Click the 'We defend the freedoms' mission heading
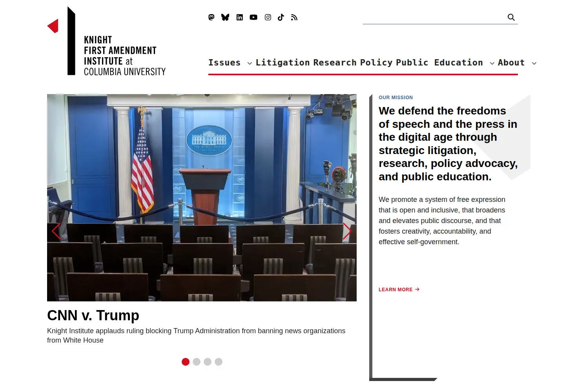Screen dimensions: 565x392 448,144
